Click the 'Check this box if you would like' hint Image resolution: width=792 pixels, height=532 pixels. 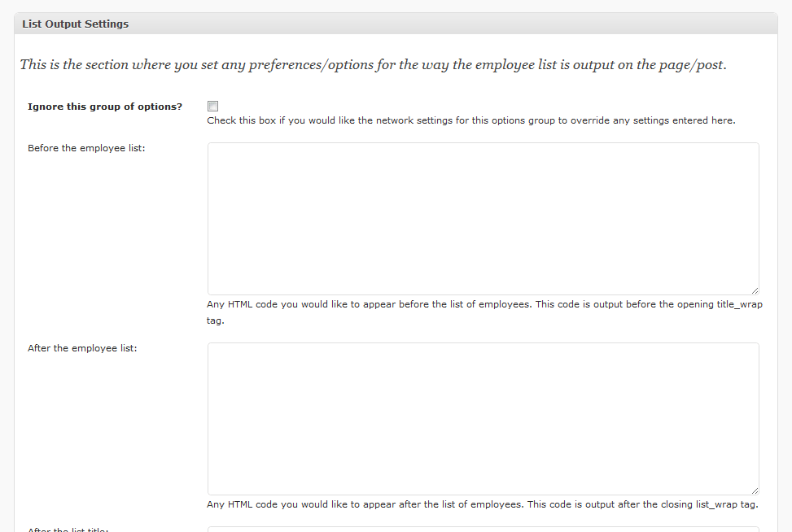point(471,120)
